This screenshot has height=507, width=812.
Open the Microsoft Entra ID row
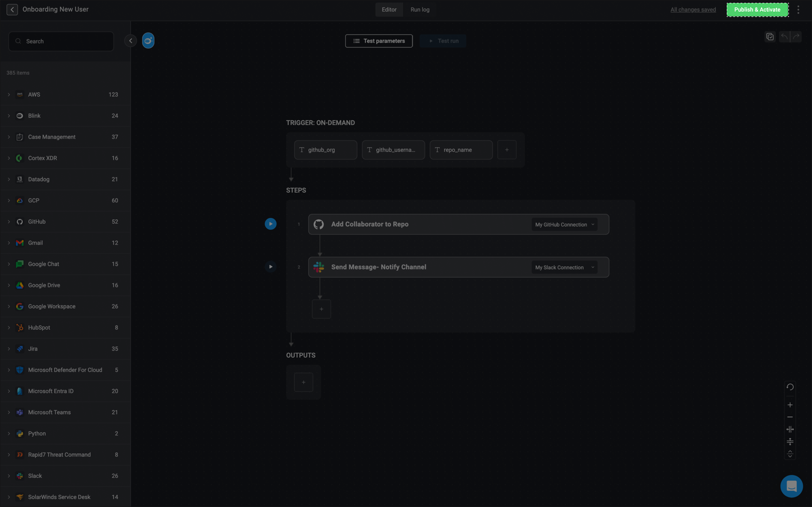[x=65, y=391]
